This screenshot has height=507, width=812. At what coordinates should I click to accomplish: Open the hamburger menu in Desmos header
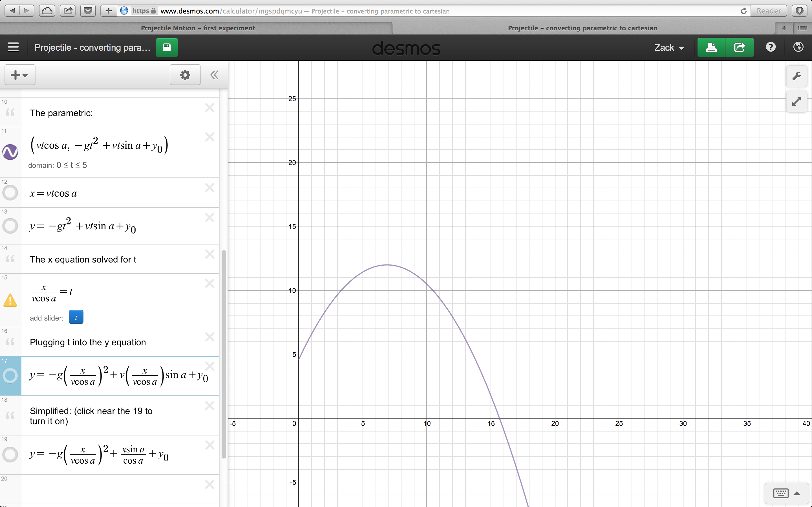point(13,47)
